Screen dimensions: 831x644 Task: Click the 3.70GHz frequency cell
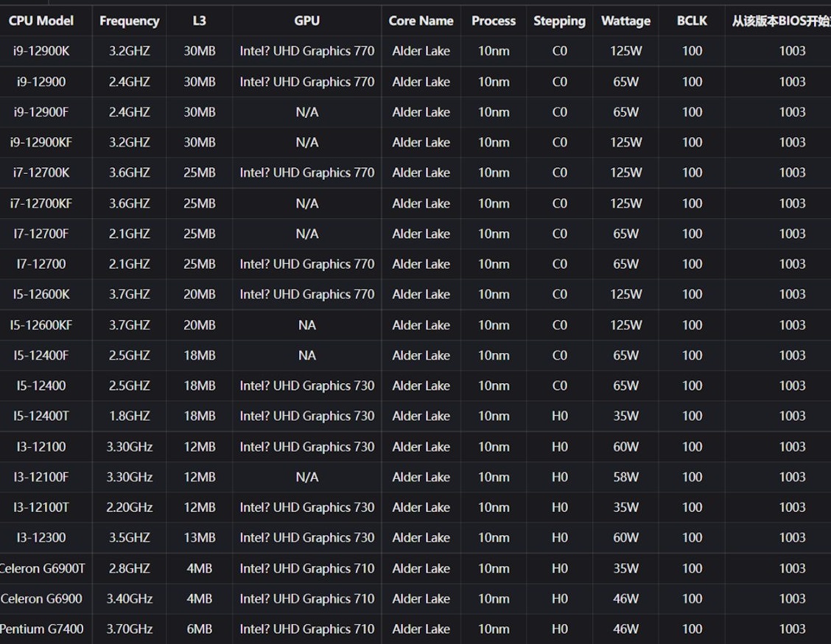(x=130, y=629)
